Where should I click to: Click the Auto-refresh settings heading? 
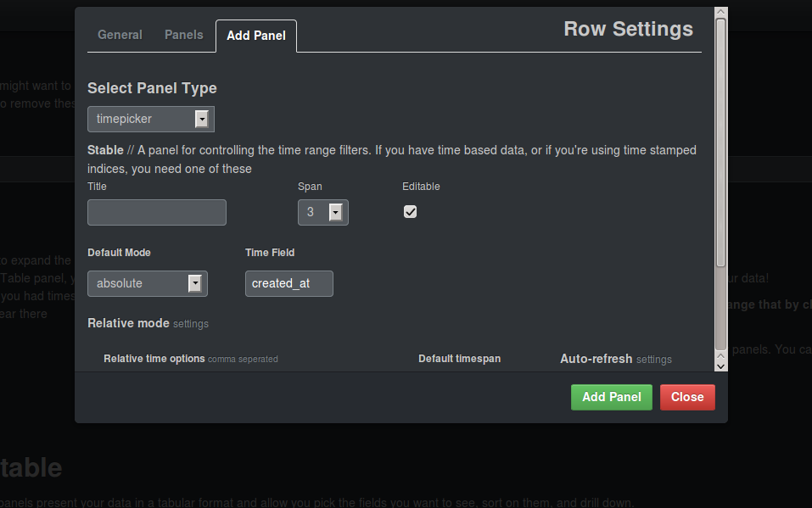[x=616, y=359]
